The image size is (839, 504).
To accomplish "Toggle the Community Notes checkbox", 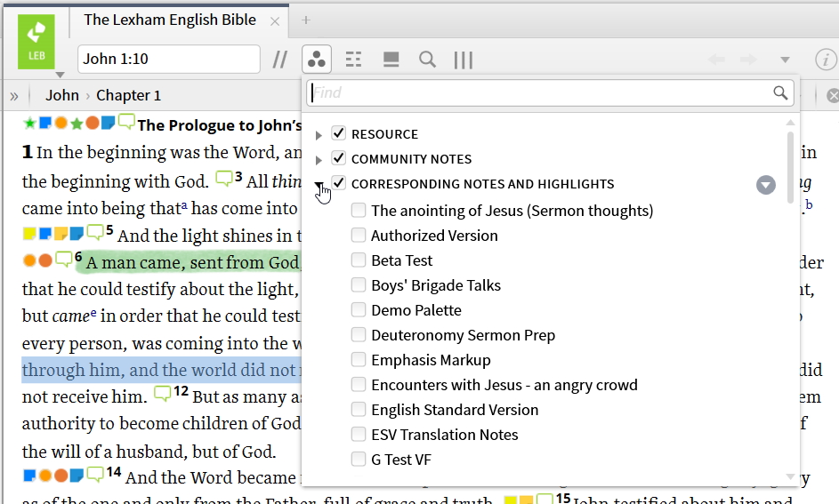I will pyautogui.click(x=338, y=159).
